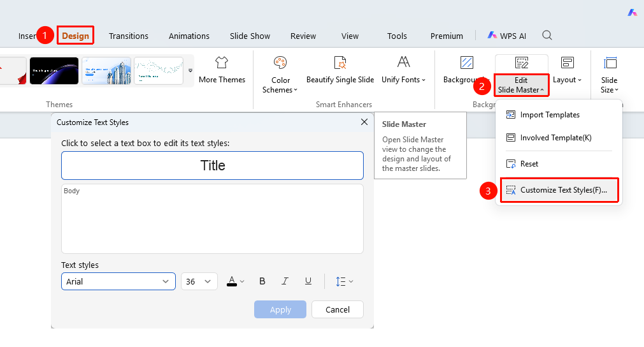Select the city buildings theme thumbnail
This screenshot has width=644, height=347.
(x=106, y=71)
